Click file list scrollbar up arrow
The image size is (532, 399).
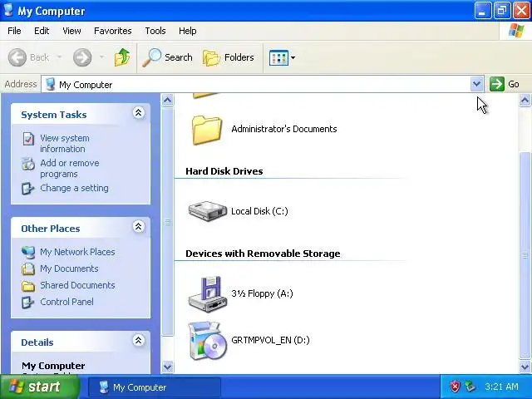pos(525,100)
